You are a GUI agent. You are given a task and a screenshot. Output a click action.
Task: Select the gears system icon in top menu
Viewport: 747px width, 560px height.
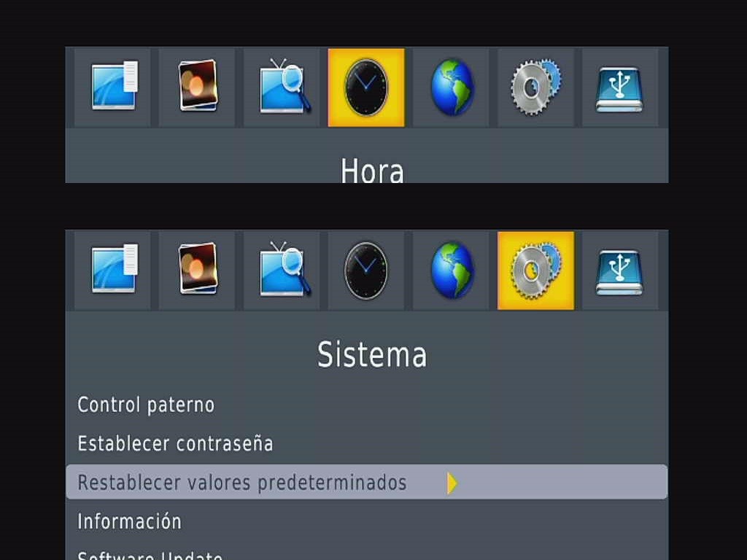coord(536,87)
